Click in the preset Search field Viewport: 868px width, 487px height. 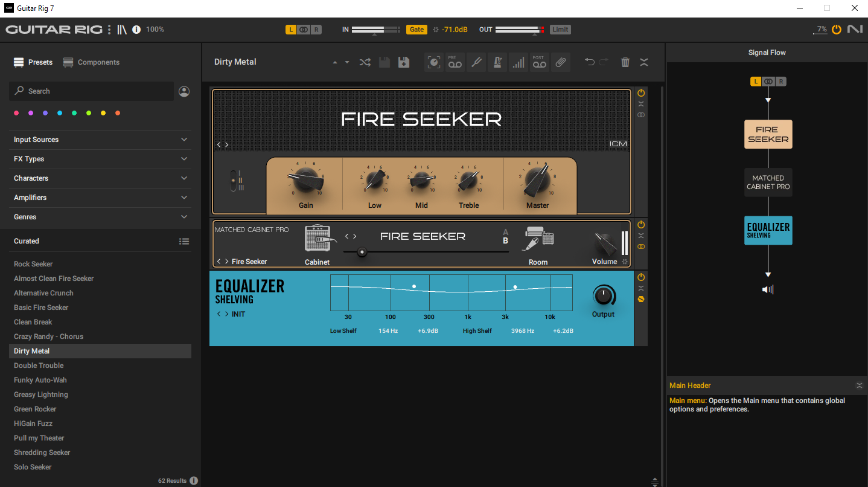coord(91,91)
